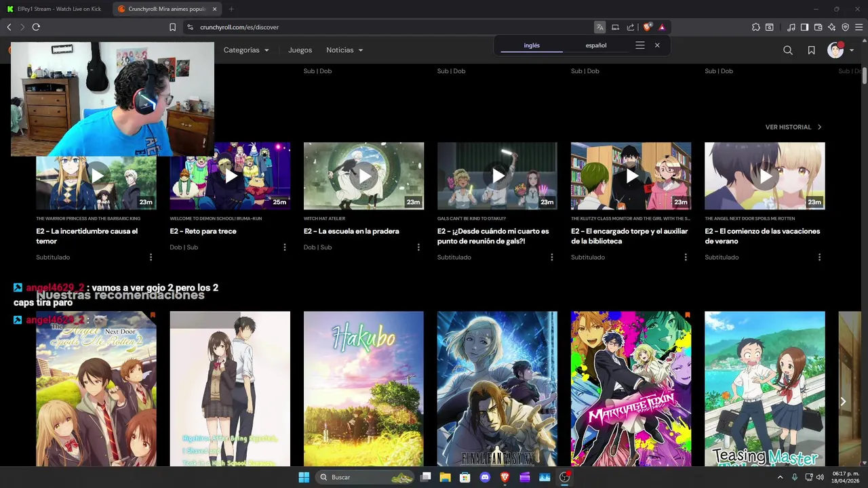Advance recommendations carousel with right arrow
868x488 pixels.
(x=843, y=401)
